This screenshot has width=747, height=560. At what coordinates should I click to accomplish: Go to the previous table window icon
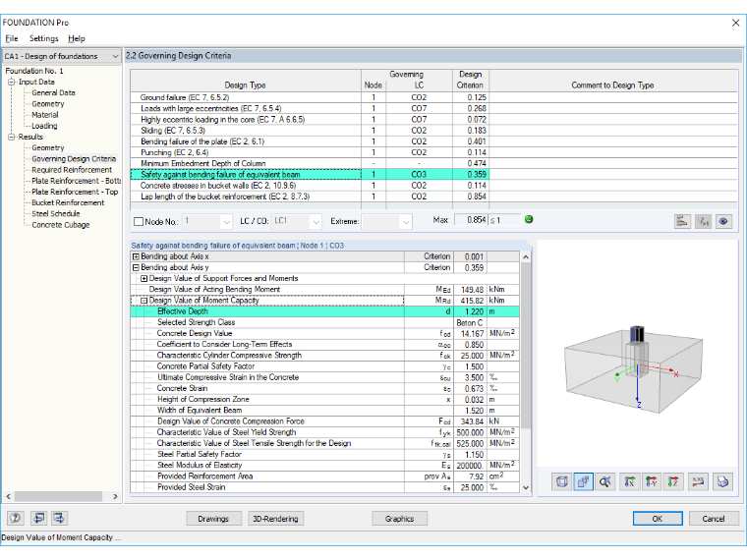(x=38, y=518)
